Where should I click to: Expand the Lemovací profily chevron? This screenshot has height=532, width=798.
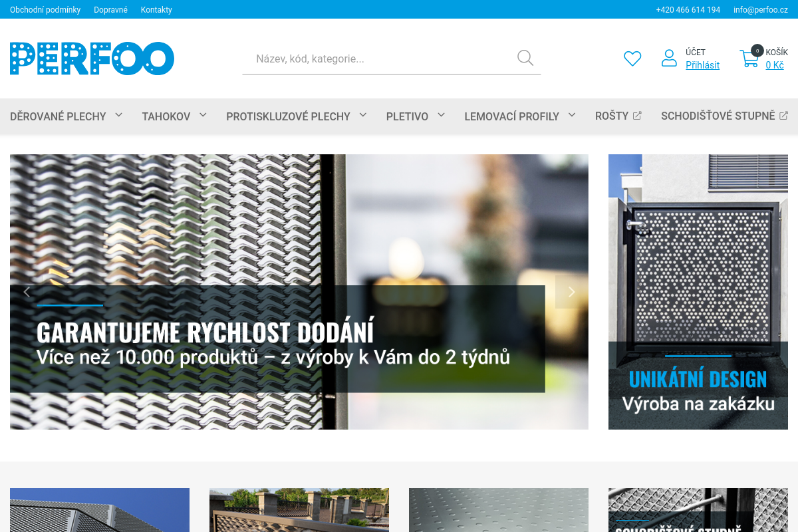pos(572,115)
